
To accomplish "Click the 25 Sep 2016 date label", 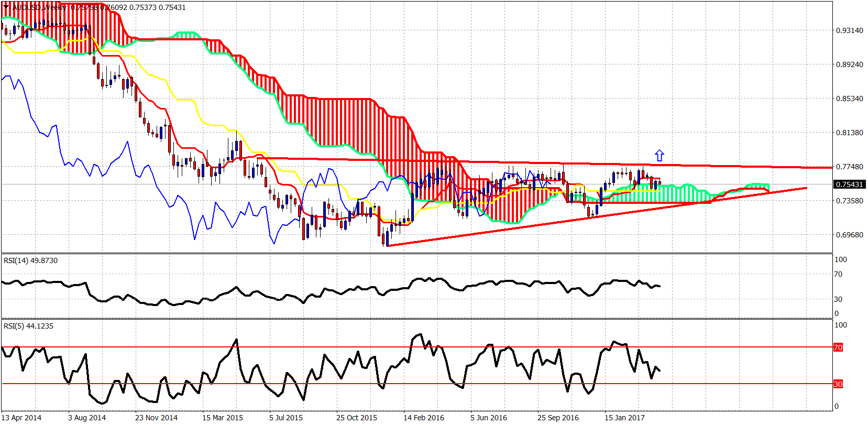I will click(x=558, y=418).
